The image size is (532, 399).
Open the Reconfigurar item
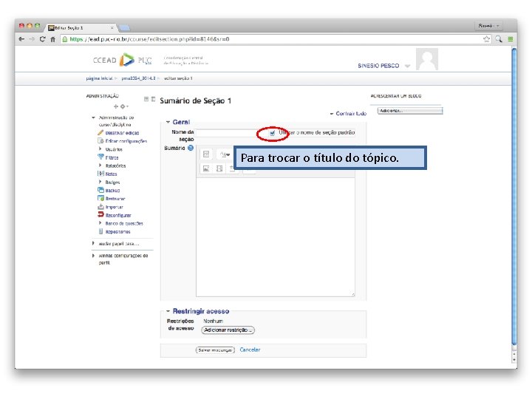click(x=118, y=216)
